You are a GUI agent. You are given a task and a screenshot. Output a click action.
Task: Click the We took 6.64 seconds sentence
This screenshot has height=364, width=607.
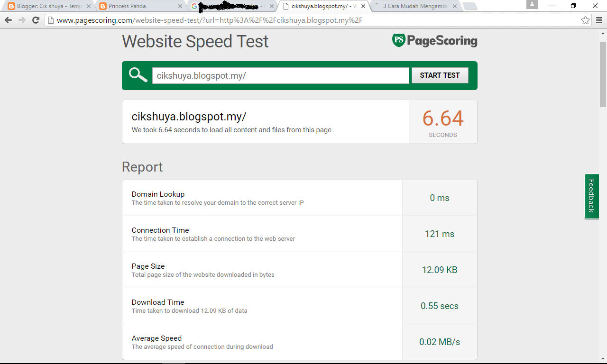231,130
